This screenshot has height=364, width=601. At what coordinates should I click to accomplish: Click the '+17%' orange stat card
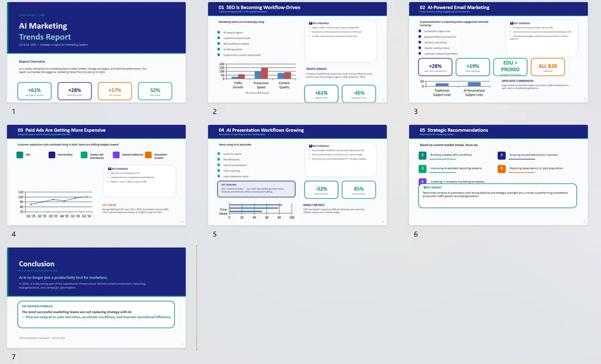(114, 91)
